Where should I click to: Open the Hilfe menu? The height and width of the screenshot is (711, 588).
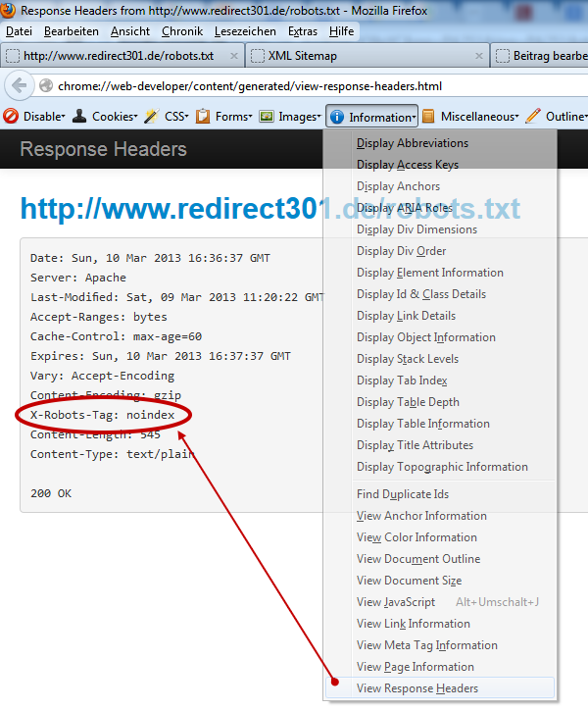pyautogui.click(x=342, y=31)
